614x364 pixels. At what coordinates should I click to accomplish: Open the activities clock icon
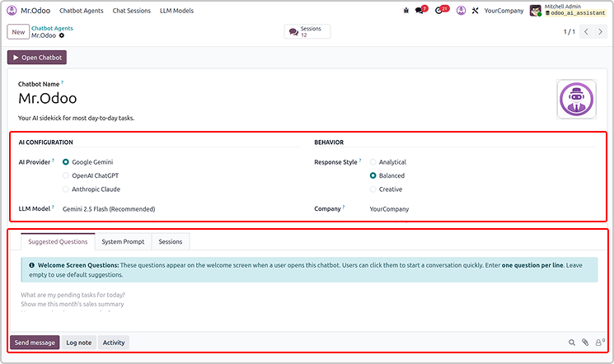point(441,11)
